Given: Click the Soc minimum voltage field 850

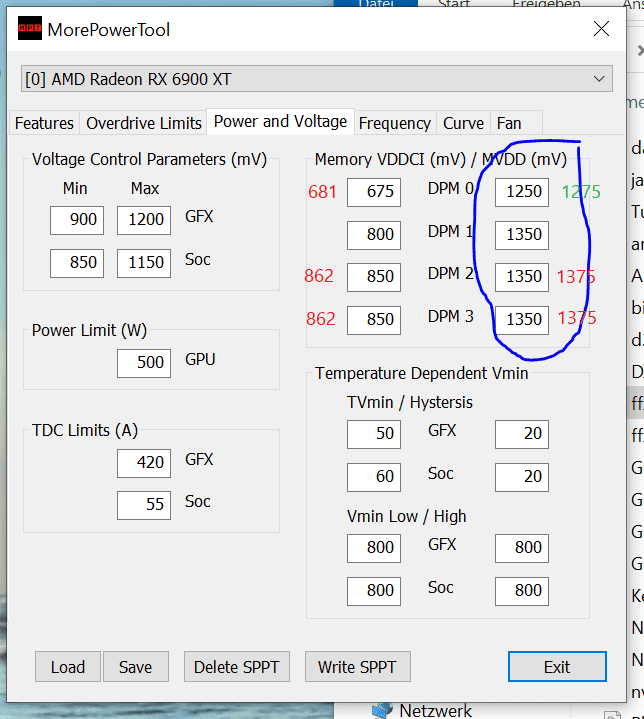Looking at the screenshot, I should coord(77,263).
